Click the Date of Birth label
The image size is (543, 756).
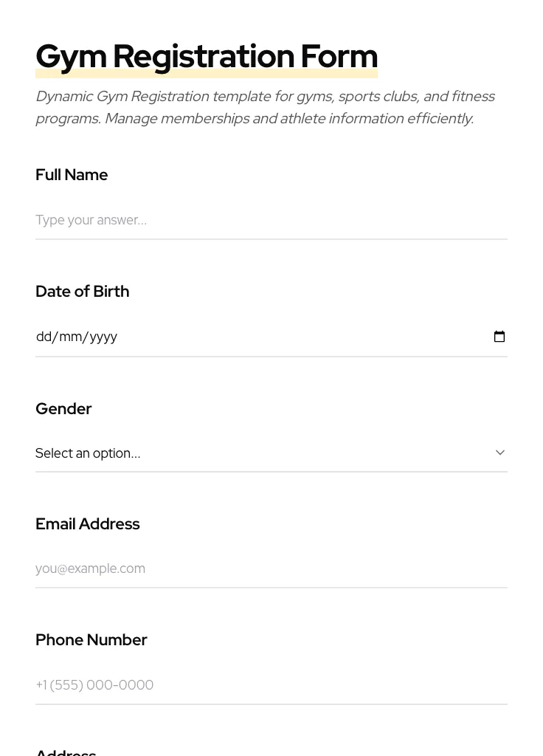[x=82, y=292]
